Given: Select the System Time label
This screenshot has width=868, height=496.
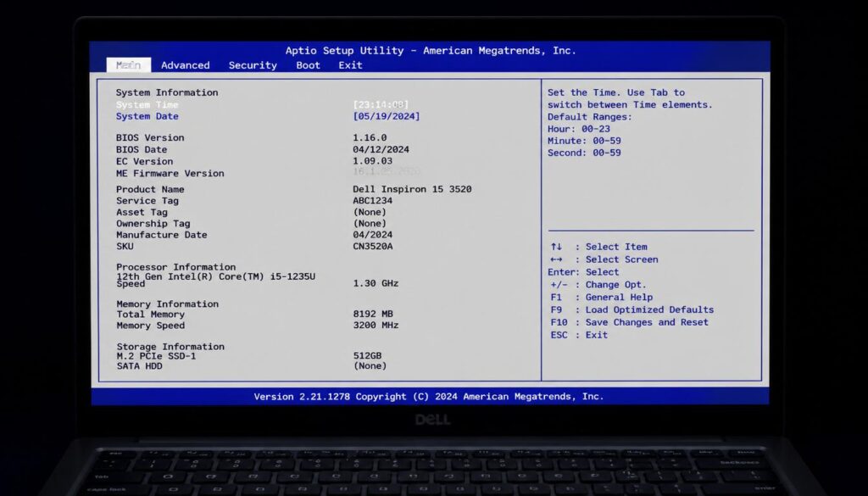Looking at the screenshot, I should pyautogui.click(x=147, y=104).
